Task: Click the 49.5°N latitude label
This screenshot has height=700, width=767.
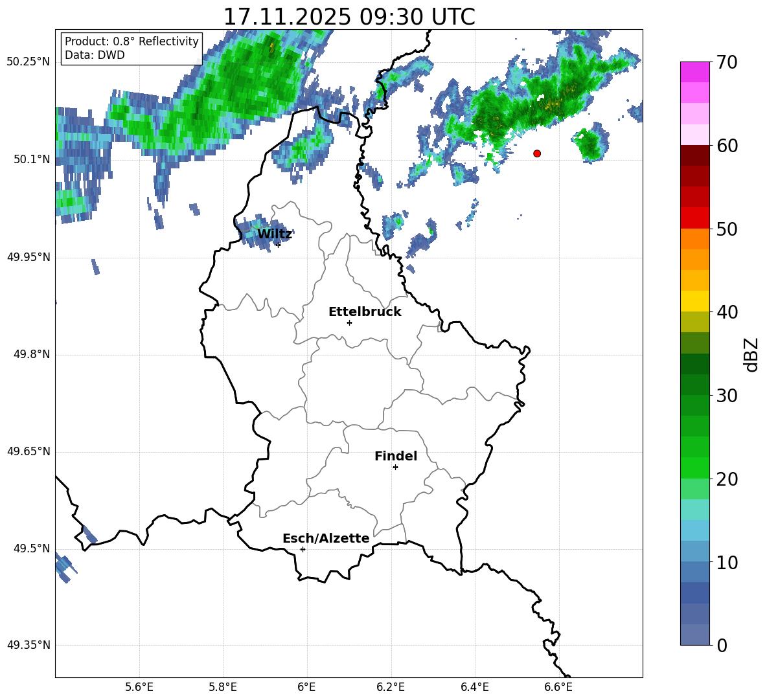Action: [32, 548]
